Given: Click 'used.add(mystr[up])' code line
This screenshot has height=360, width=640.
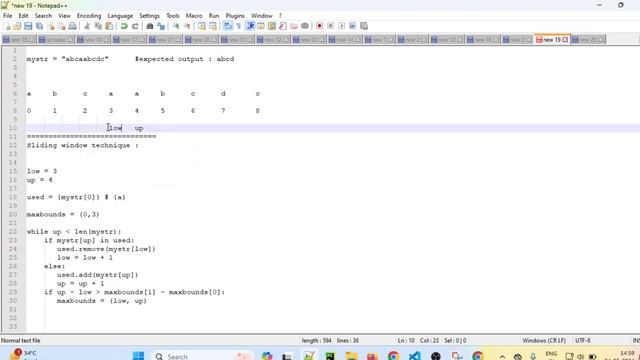Looking at the screenshot, I should [98, 275].
